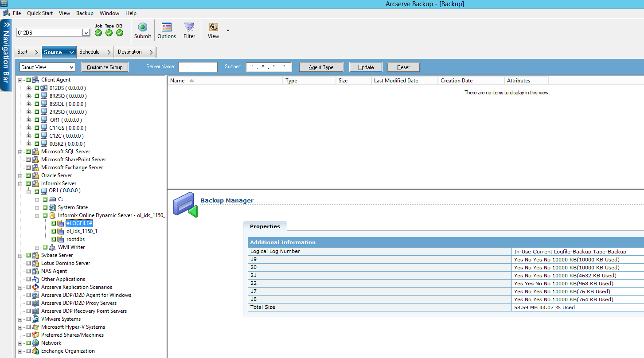Expand the Oracle Server tree node
This screenshot has height=358, width=644.
coord(20,175)
